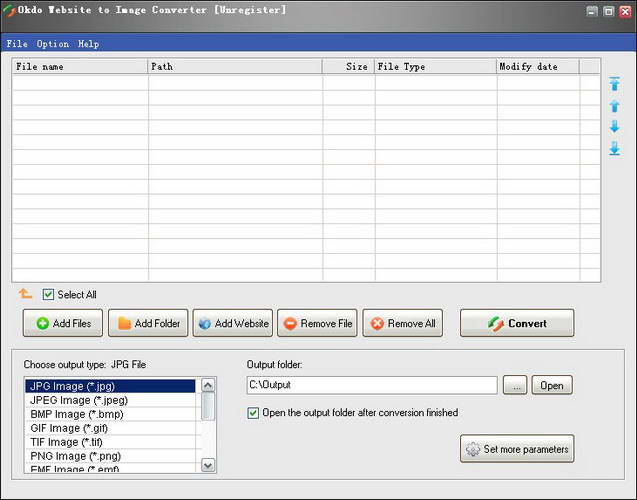637x500 pixels.
Task: Sort by the File Type column header
Action: coord(435,66)
